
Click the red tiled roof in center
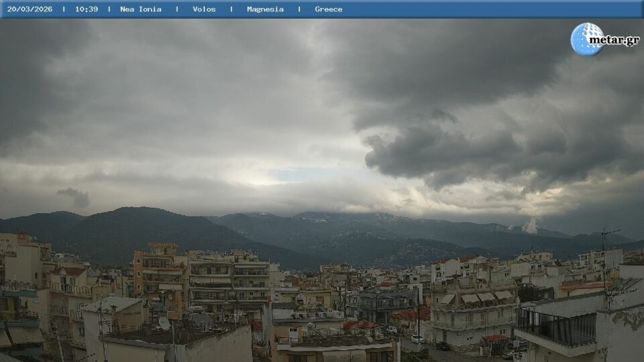[411, 314]
